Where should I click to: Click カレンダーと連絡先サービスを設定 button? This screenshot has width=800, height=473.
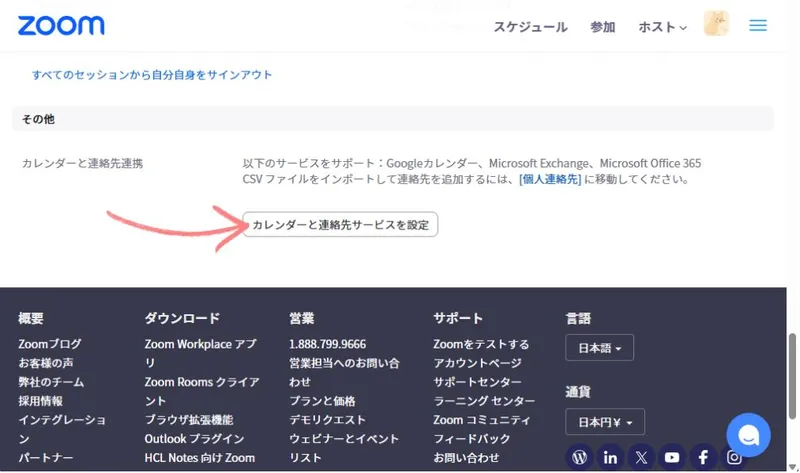click(x=341, y=224)
